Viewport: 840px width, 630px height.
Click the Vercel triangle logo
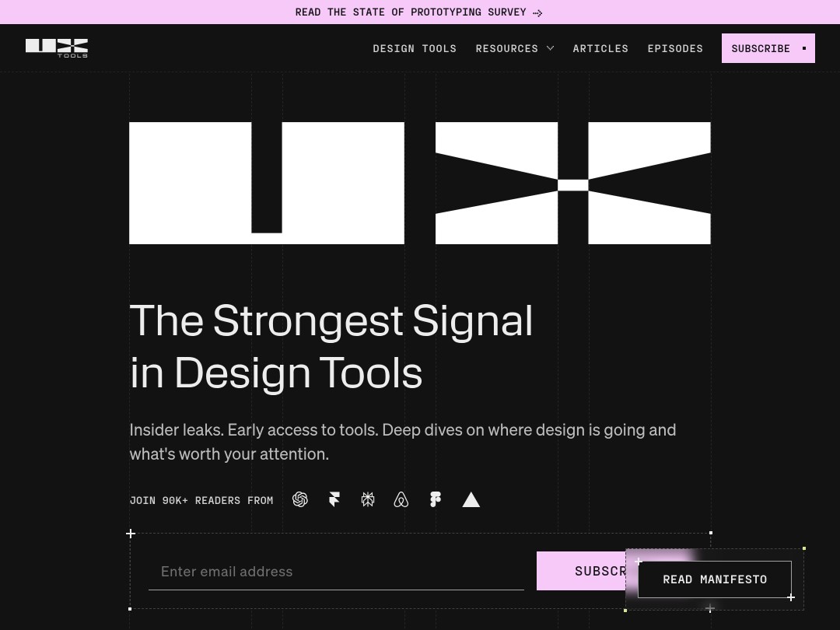[x=471, y=500]
